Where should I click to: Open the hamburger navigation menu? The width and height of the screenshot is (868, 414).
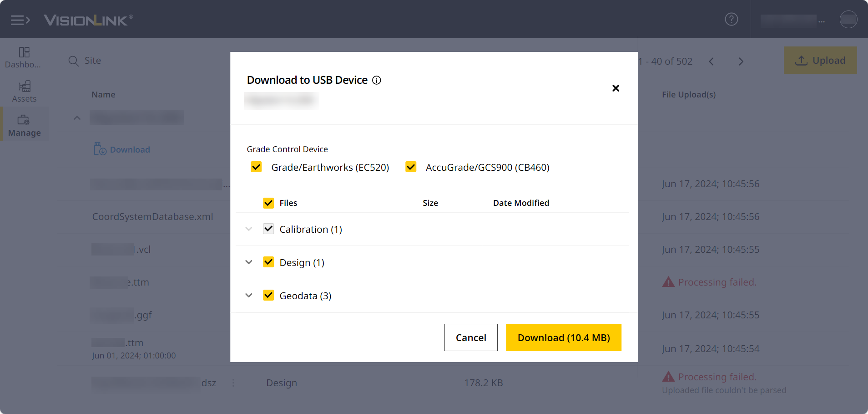tap(20, 20)
